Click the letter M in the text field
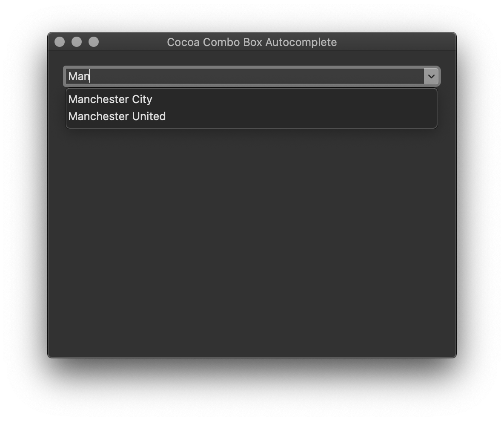 coord(72,76)
